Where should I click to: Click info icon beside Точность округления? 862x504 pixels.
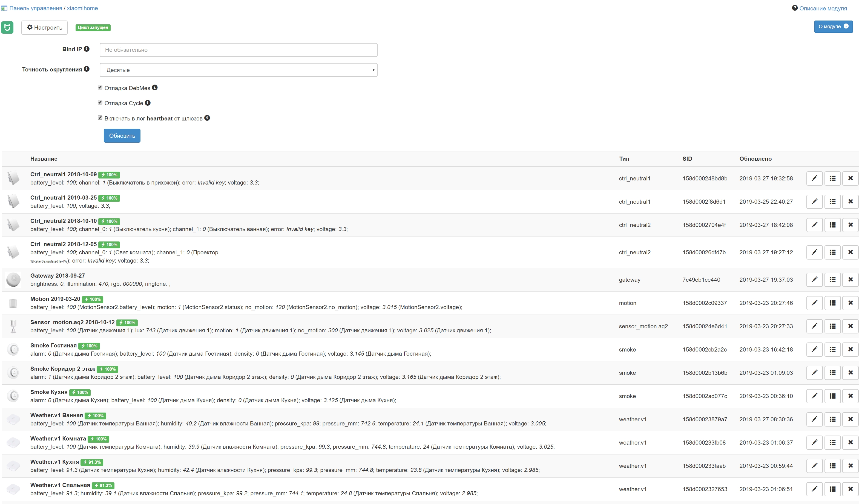(87, 69)
